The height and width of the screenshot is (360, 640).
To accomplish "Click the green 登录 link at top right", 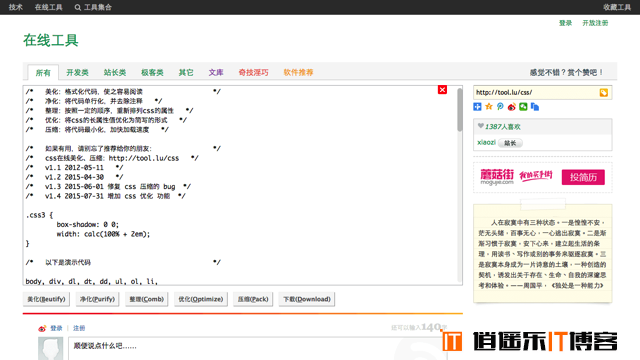I will click(x=565, y=23).
